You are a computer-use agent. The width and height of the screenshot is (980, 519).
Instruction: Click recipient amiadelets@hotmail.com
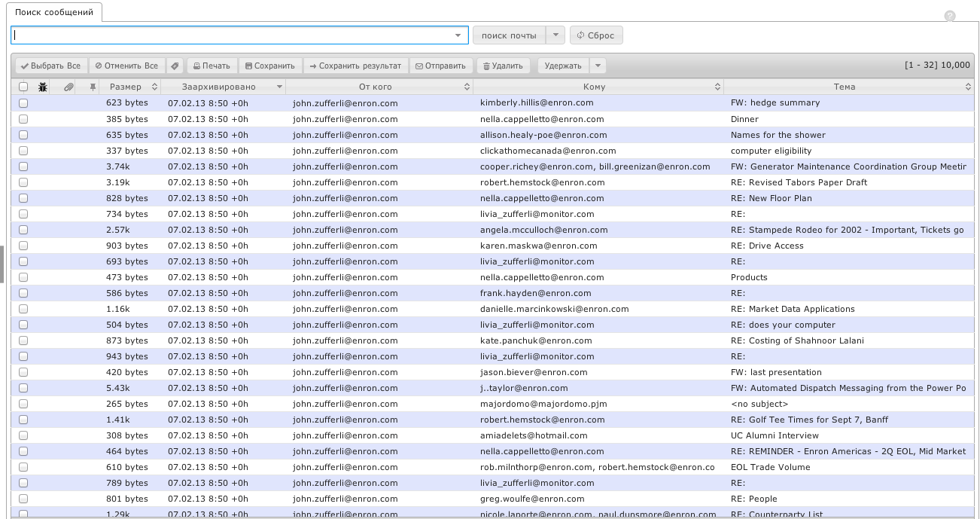534,435
